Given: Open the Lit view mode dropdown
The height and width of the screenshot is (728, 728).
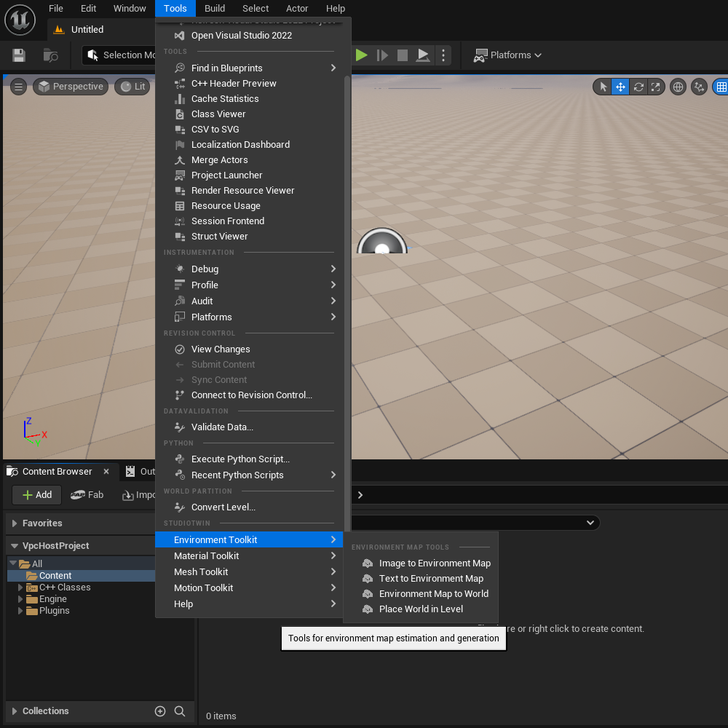Looking at the screenshot, I should click(132, 87).
